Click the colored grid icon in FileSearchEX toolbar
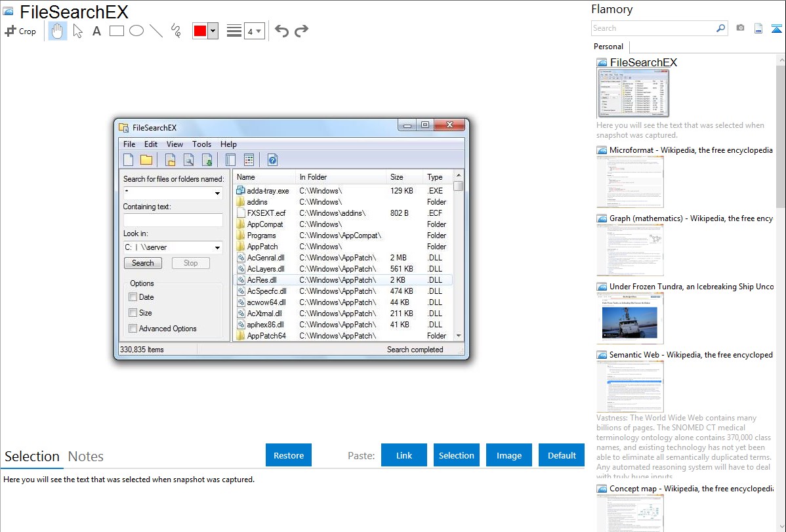Viewport: 786px width, 532px height. [x=249, y=160]
